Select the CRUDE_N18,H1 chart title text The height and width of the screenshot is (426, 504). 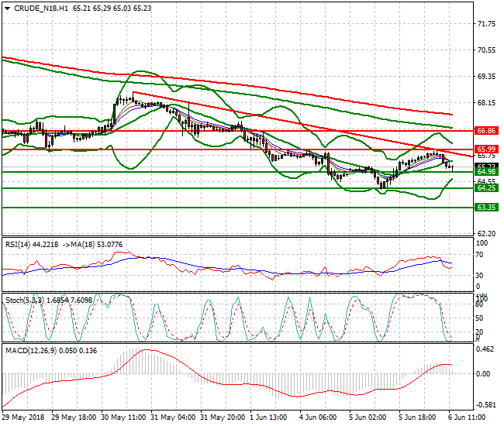click(x=41, y=9)
